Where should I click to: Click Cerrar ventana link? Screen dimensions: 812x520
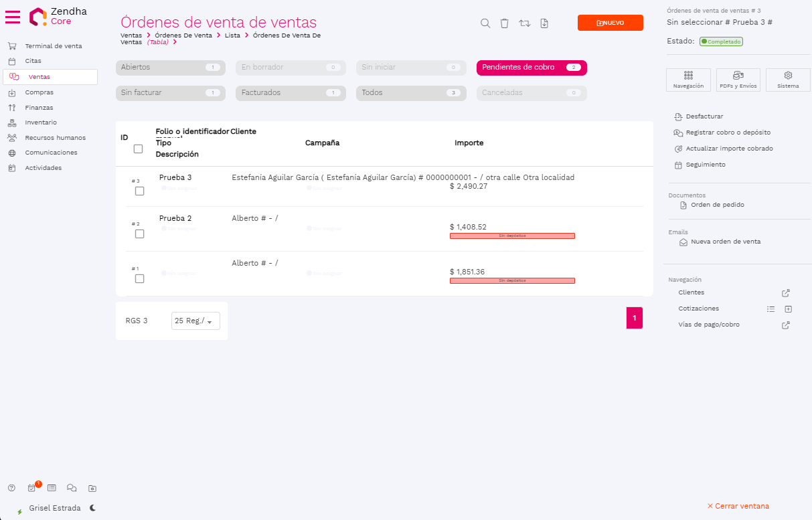click(x=738, y=506)
